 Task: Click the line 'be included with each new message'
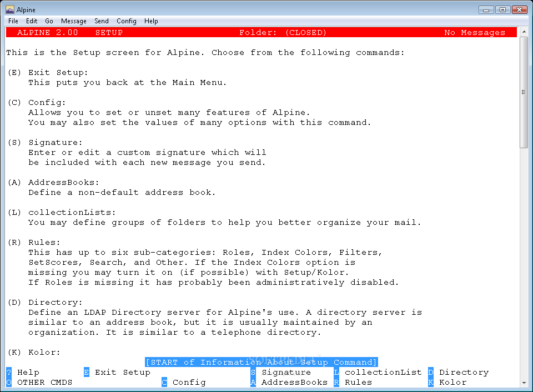tap(147, 163)
